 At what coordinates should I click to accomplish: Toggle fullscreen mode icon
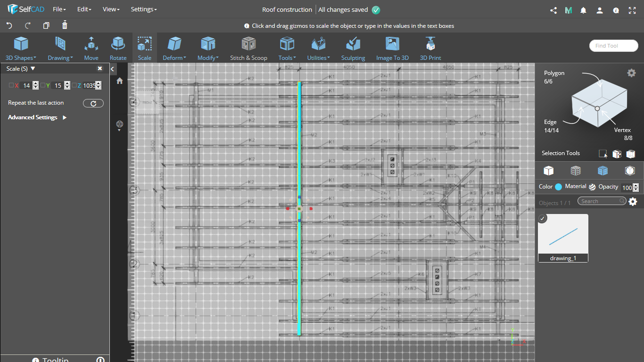(632, 10)
